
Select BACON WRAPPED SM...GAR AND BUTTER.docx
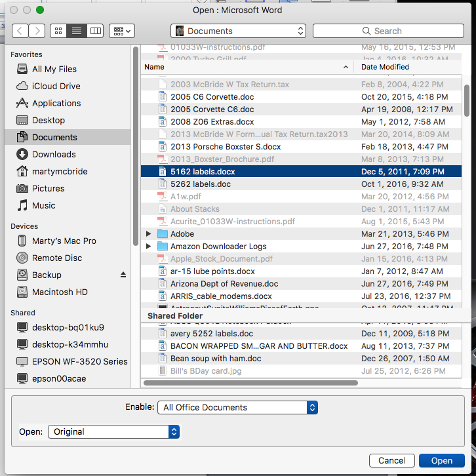click(x=301, y=346)
